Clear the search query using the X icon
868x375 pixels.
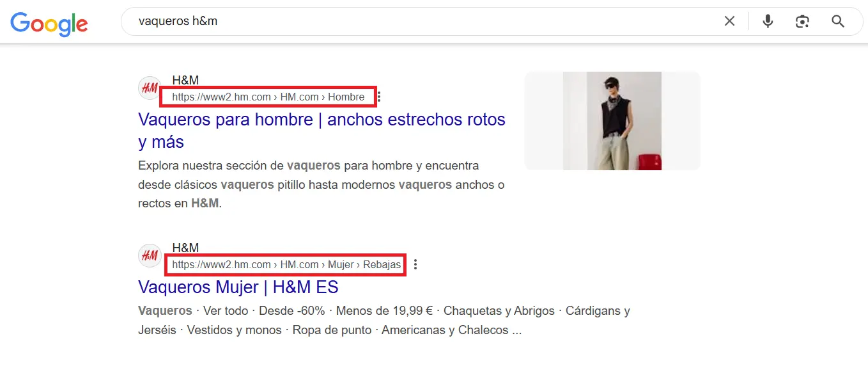(x=729, y=20)
